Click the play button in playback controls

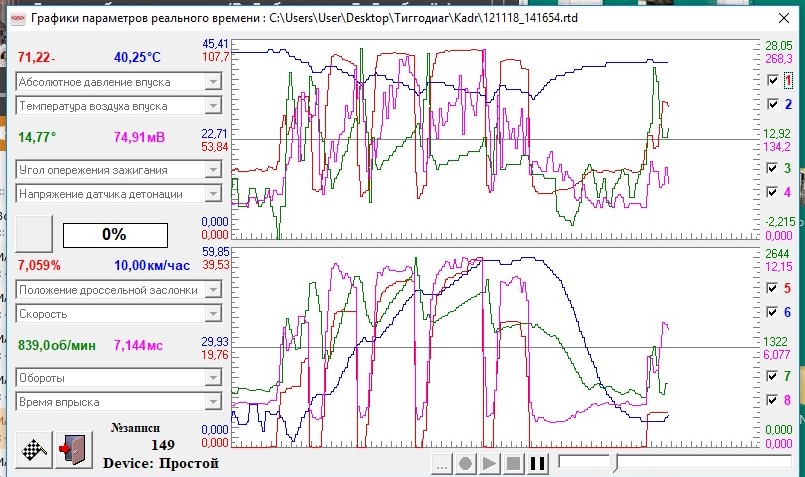click(x=489, y=464)
